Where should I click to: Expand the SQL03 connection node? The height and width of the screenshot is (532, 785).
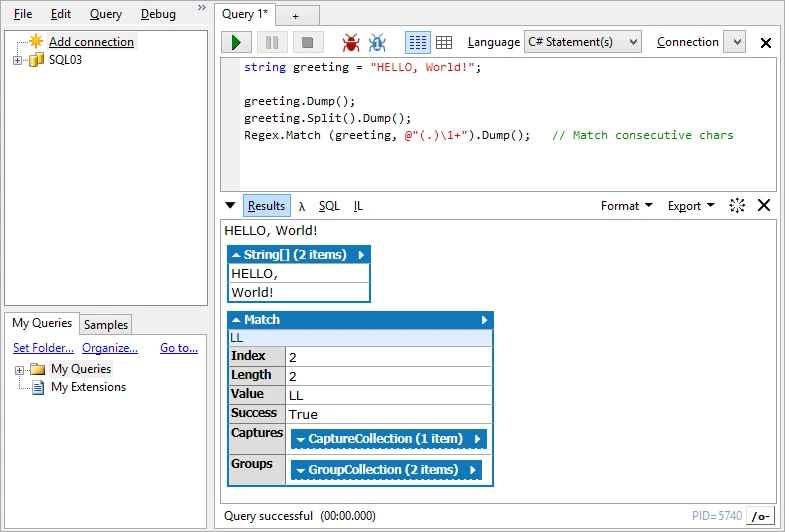17,60
